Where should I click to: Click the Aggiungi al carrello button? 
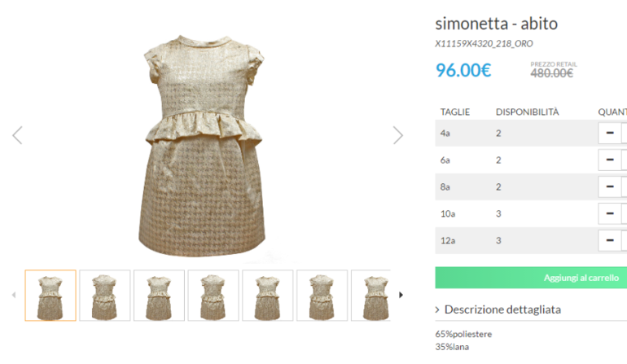tap(531, 278)
